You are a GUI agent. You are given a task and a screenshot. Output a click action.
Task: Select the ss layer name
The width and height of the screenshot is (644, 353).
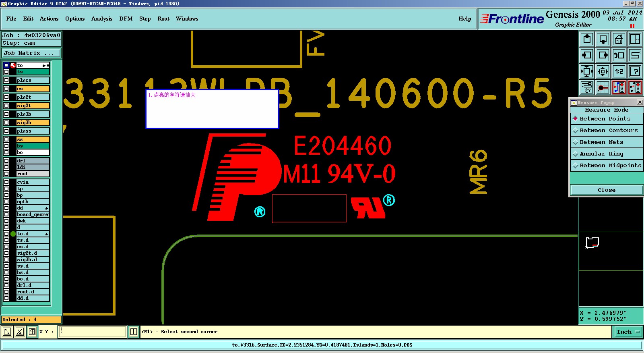[x=33, y=139]
